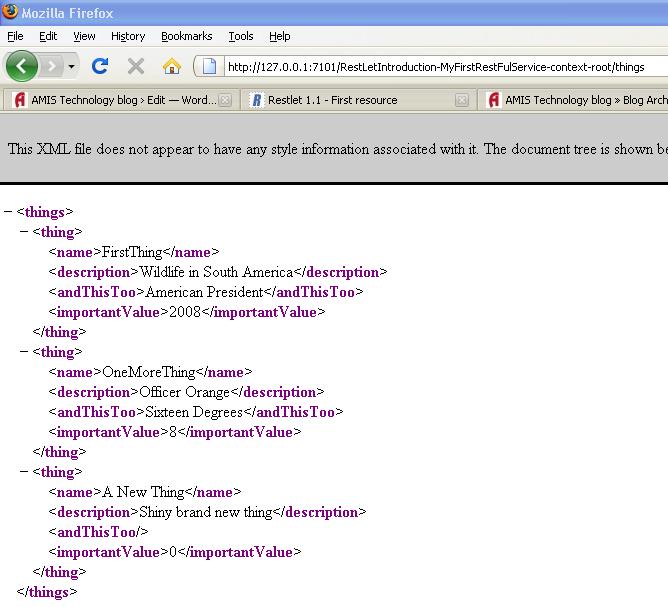Click the page icon in the address bar
Image resolution: width=668 pixels, height=607 pixels.
[x=210, y=67]
